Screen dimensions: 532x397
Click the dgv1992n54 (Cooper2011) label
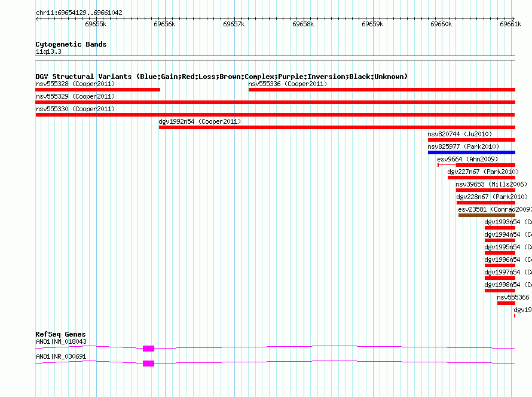click(x=200, y=121)
